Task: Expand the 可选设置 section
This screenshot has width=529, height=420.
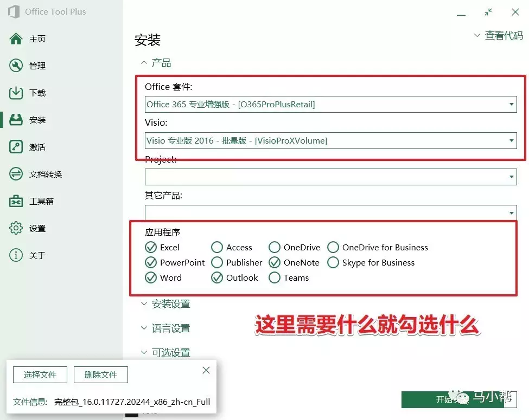Action: click(165, 353)
